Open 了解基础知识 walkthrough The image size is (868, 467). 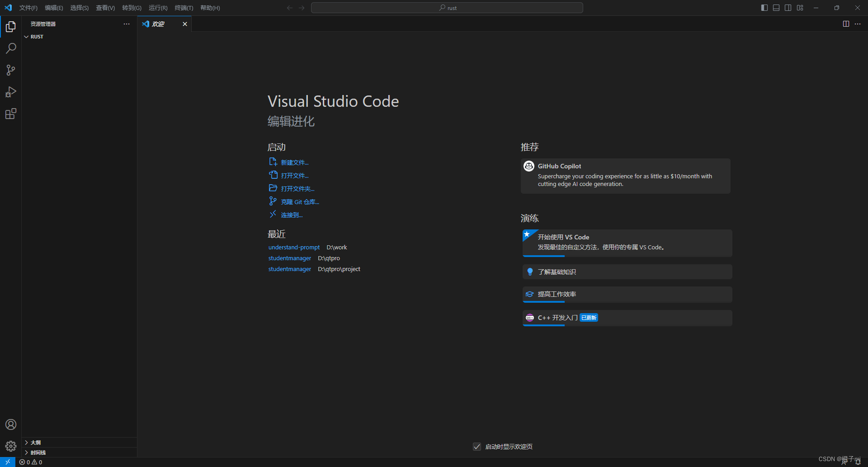pos(627,272)
